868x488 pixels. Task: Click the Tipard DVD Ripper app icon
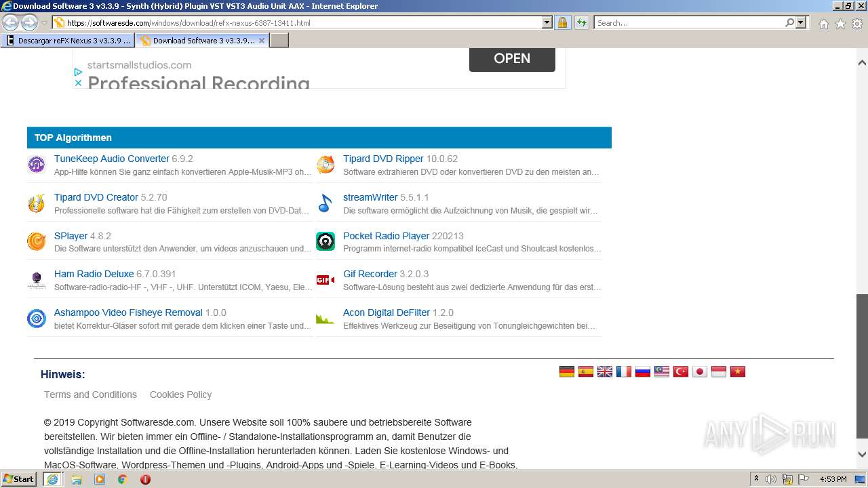[x=325, y=165]
